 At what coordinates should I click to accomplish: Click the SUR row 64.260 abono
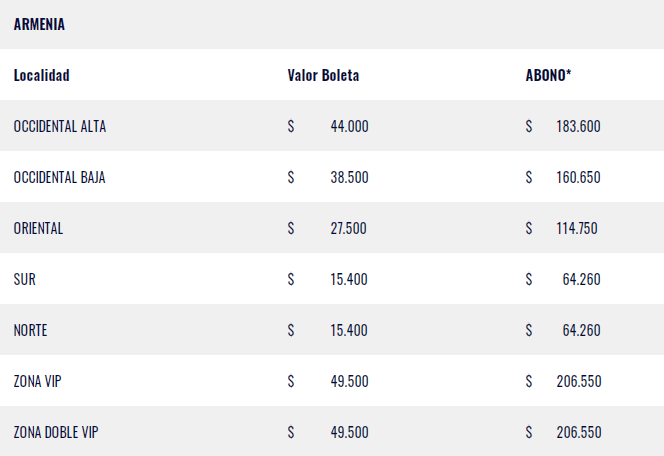click(x=581, y=280)
